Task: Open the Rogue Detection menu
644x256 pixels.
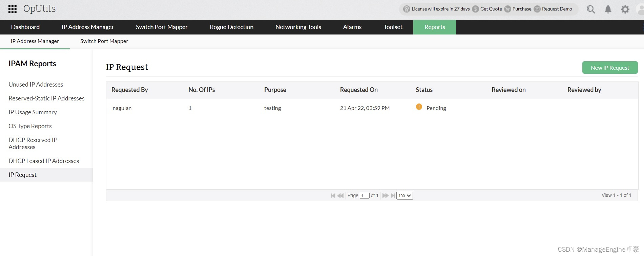Action: click(231, 27)
